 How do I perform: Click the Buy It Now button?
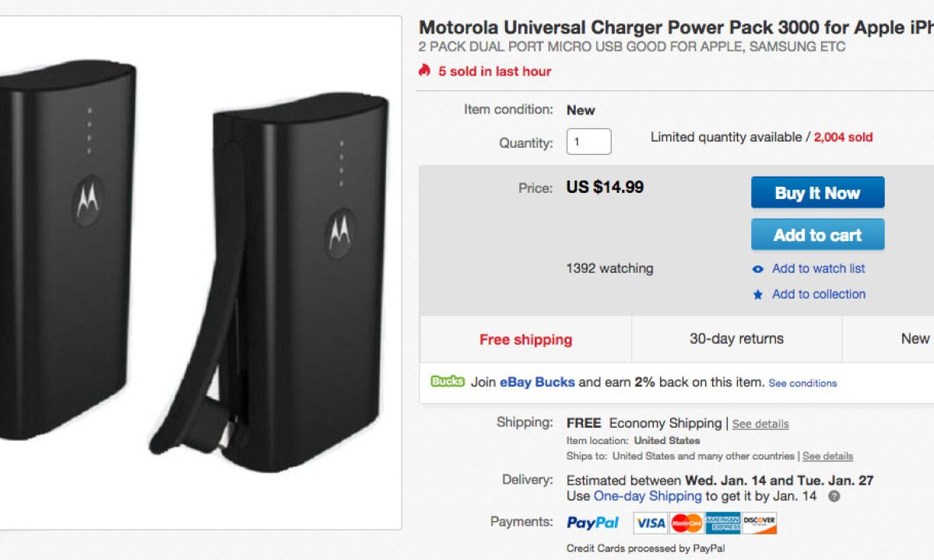point(817,193)
